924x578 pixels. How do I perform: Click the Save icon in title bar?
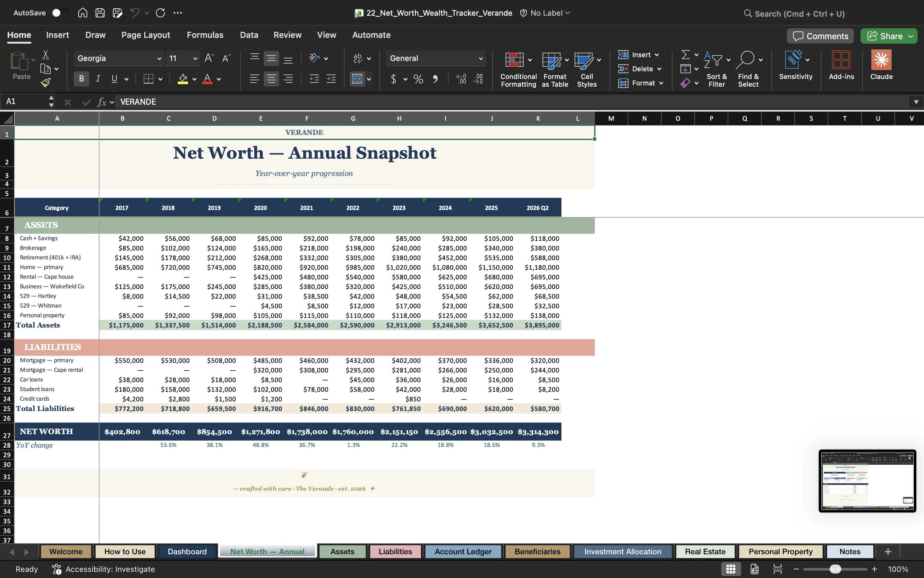point(100,13)
